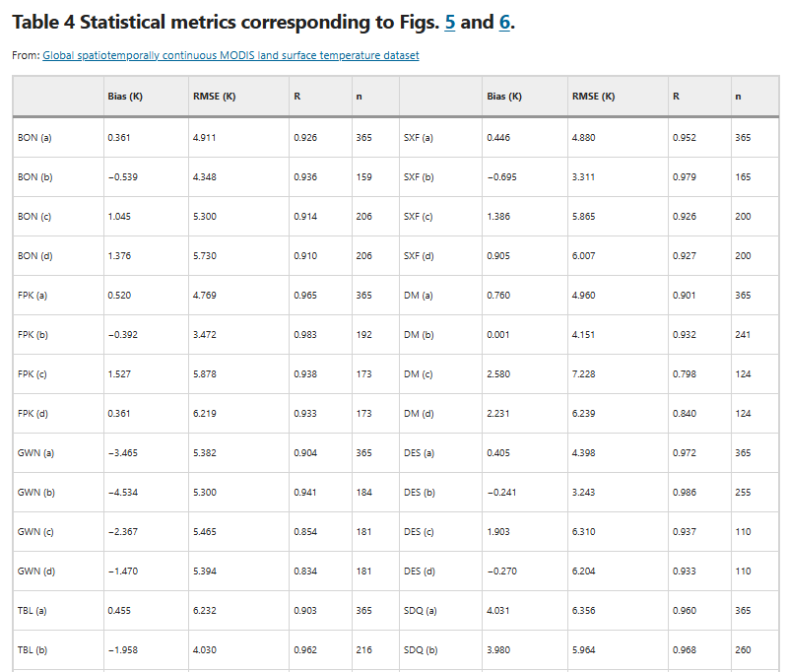Select the SXF (b) station cell

(x=419, y=177)
